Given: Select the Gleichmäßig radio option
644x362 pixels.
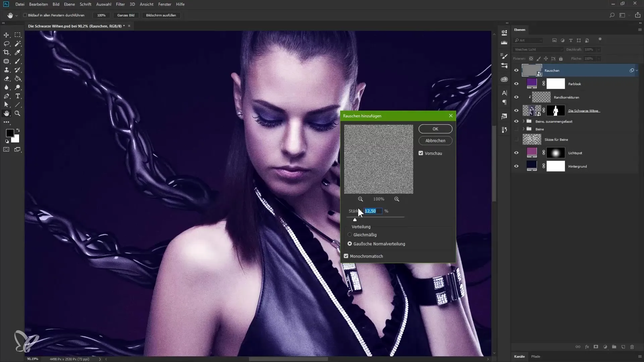Looking at the screenshot, I should click(x=350, y=235).
